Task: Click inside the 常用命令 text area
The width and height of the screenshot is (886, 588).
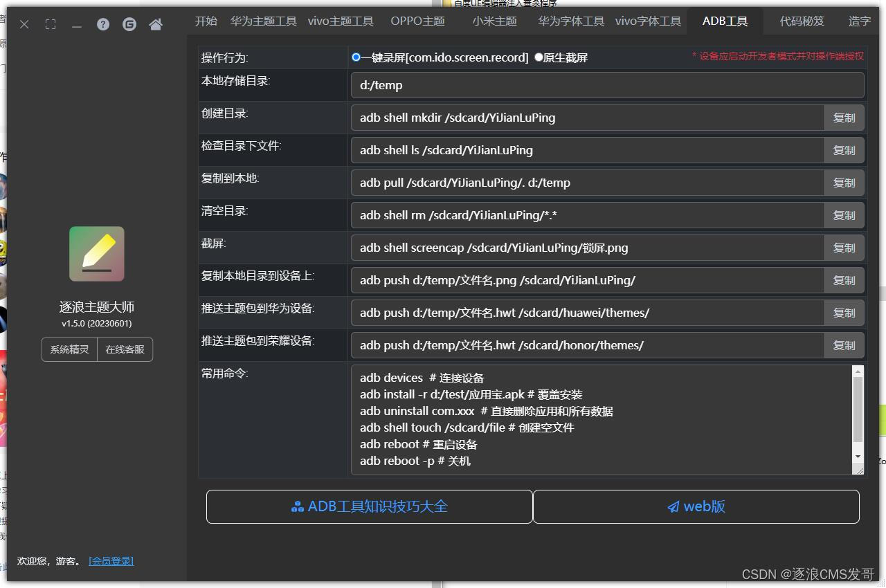Action: pyautogui.click(x=602, y=420)
